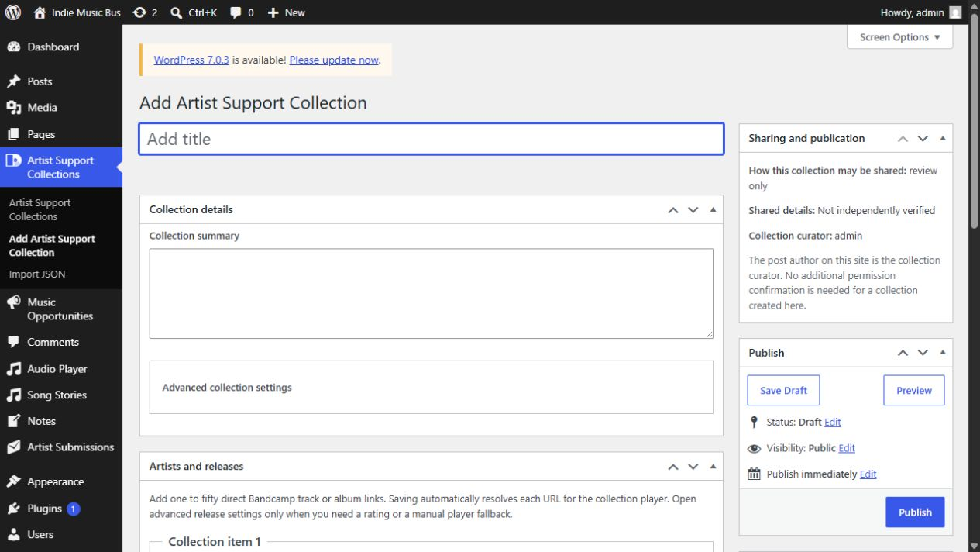Viewport: 980px width, 552px height.
Task: Open the comments bubble icon in admin bar
Action: click(236, 12)
